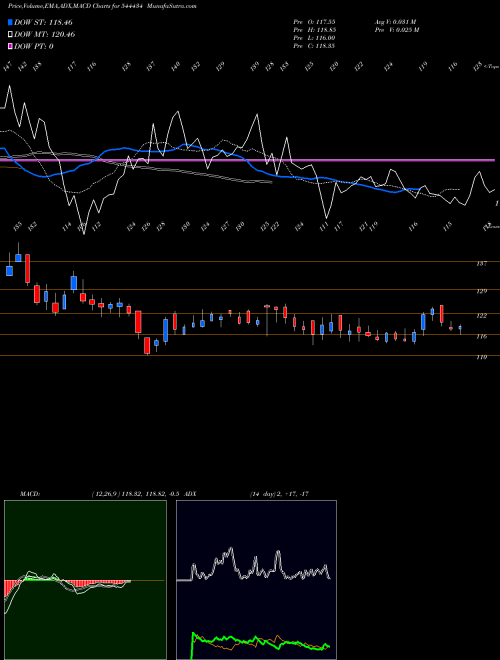Select the 'DOW PT: 0' legend text

pos(34,46)
